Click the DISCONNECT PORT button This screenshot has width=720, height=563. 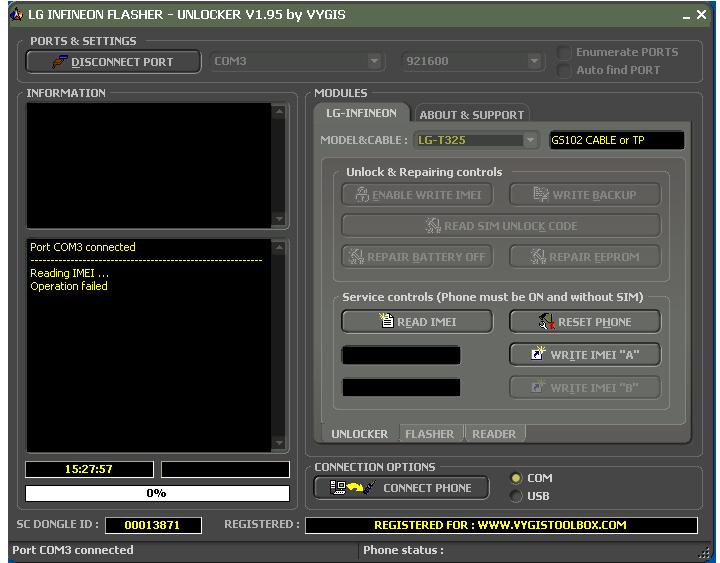[x=113, y=62]
